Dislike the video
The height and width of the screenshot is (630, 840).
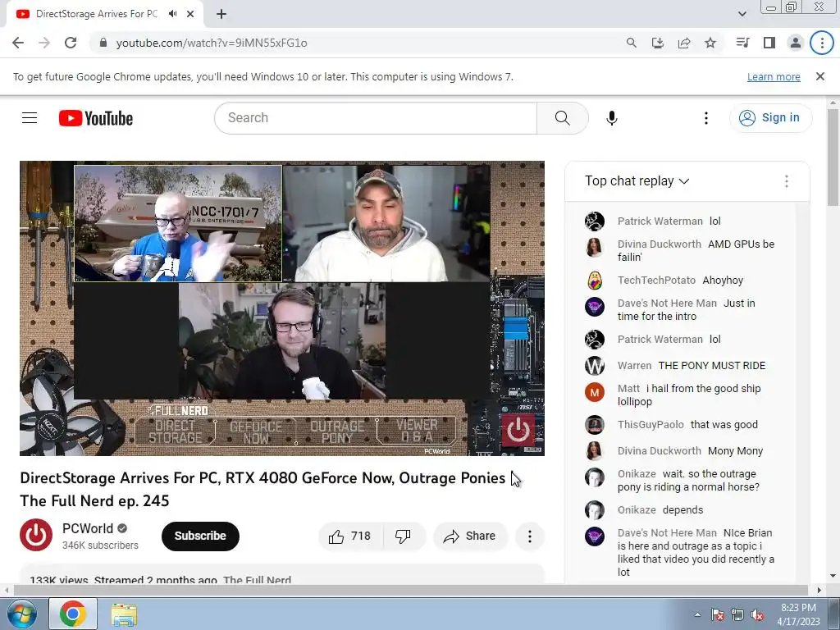click(x=403, y=536)
